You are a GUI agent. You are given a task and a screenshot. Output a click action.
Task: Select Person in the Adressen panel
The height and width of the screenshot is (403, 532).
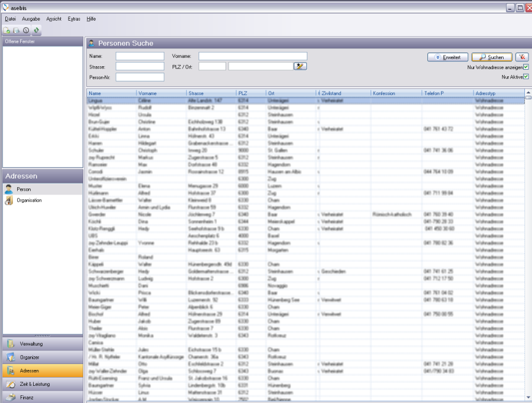pos(24,189)
